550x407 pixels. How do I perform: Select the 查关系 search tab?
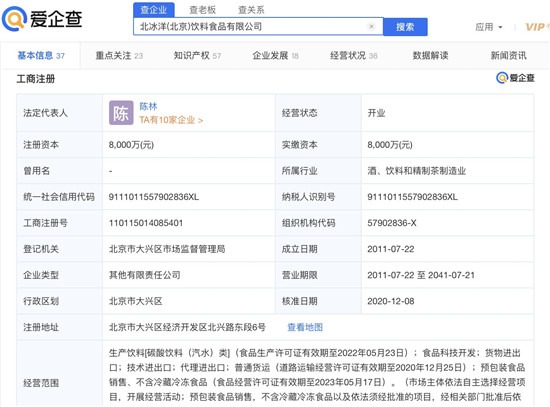251,10
